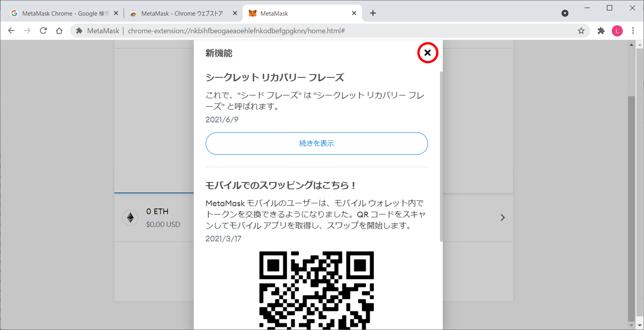Reload the current page
Viewport: 644px width, 330px height.
coord(43,31)
